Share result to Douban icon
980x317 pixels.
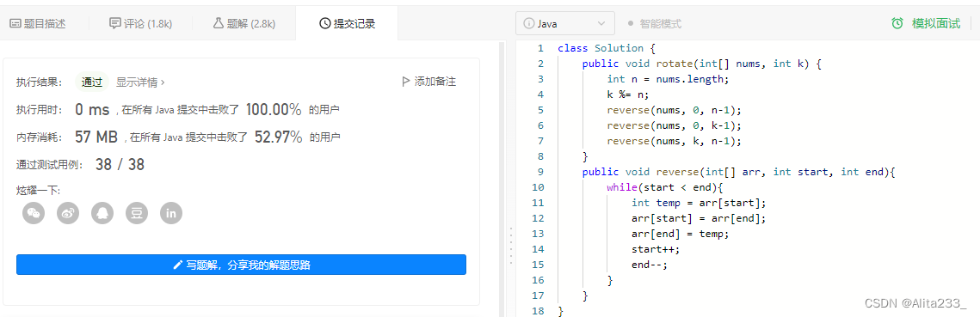coord(137,213)
